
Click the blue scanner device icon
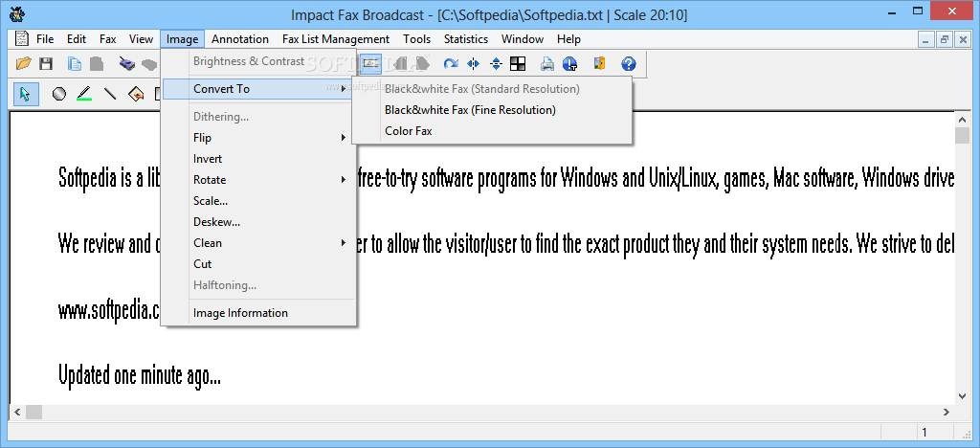click(x=127, y=63)
